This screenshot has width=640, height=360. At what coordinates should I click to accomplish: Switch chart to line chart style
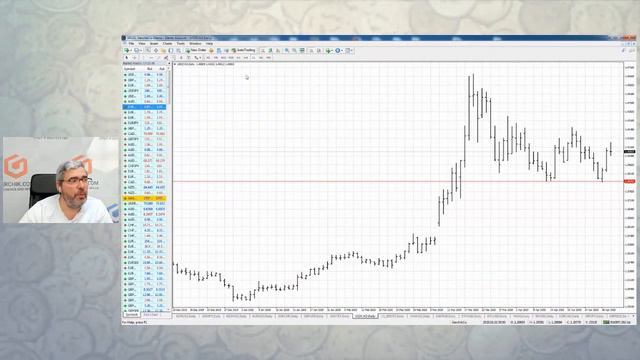(278, 50)
